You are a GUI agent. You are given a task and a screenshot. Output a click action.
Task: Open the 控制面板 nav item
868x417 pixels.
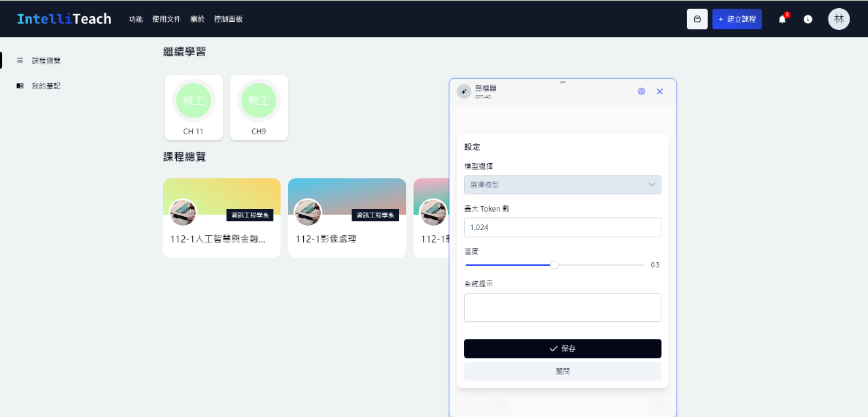coord(228,19)
